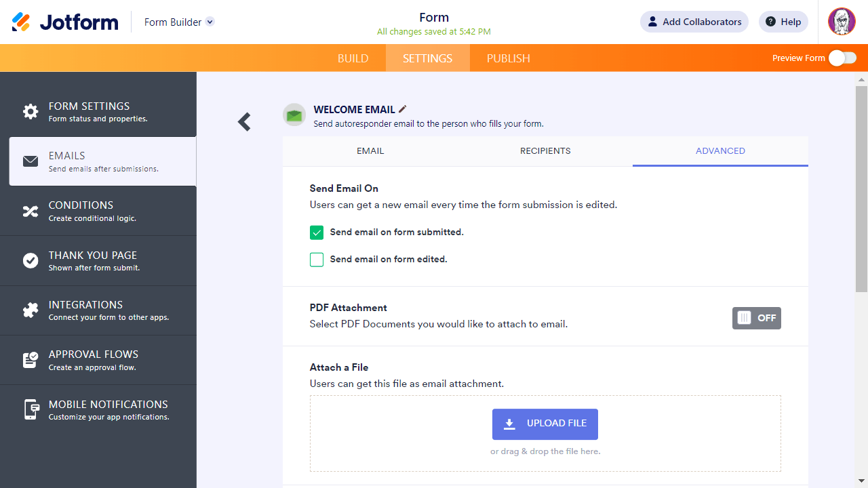Enable the Preview Form toggle
Viewport: 868px width, 488px height.
pyautogui.click(x=842, y=58)
